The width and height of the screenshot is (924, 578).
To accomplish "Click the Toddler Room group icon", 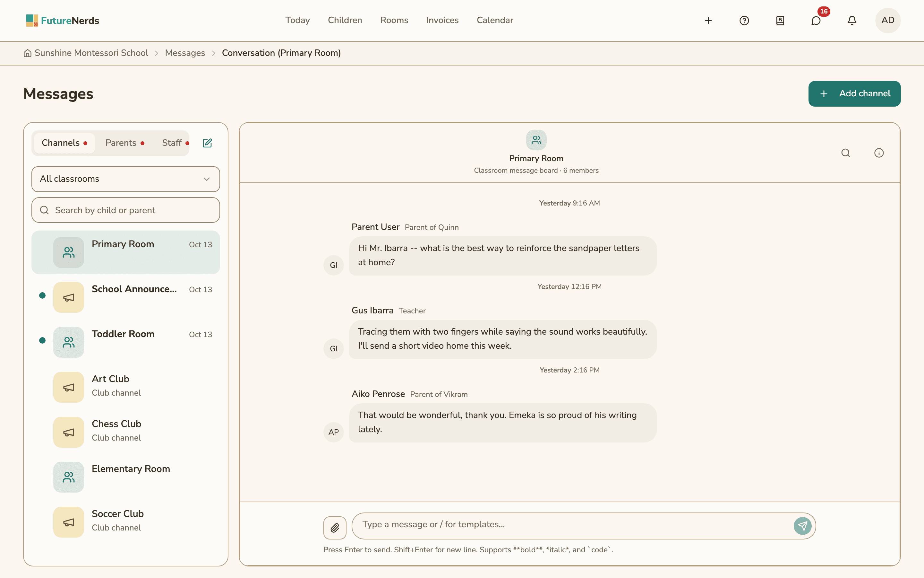I will coord(69,342).
